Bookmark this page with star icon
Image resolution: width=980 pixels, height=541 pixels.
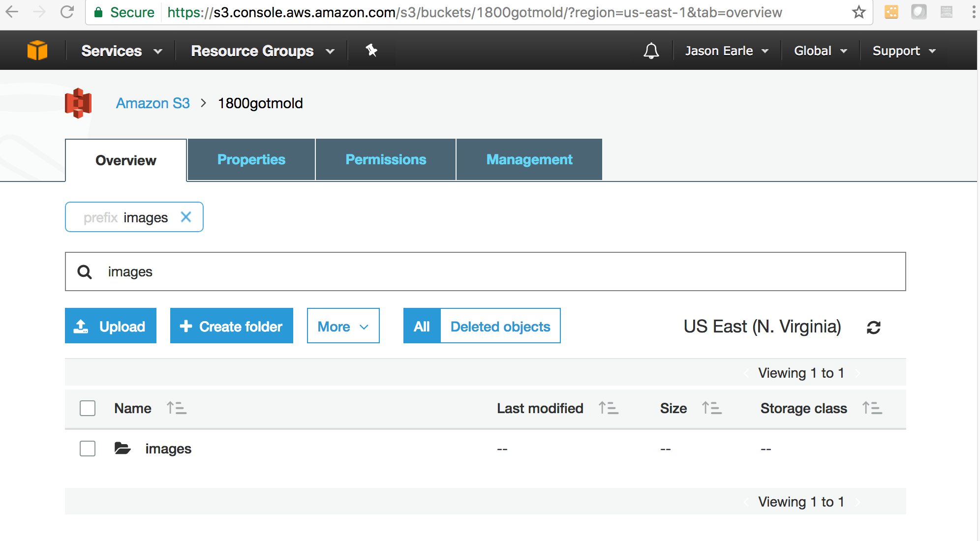858,12
